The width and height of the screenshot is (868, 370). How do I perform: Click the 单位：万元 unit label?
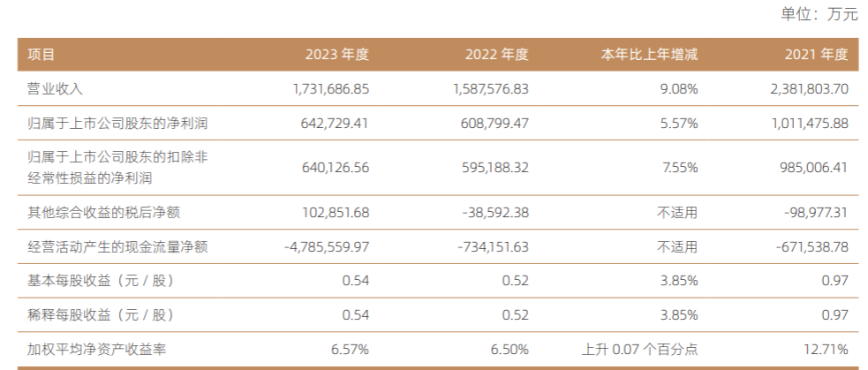coord(819,14)
